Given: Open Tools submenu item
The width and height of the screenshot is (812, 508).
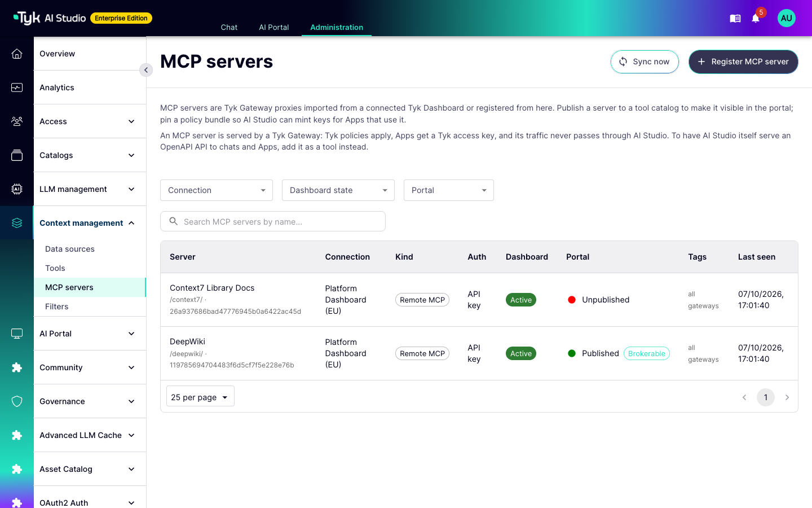Looking at the screenshot, I should coord(90,268).
